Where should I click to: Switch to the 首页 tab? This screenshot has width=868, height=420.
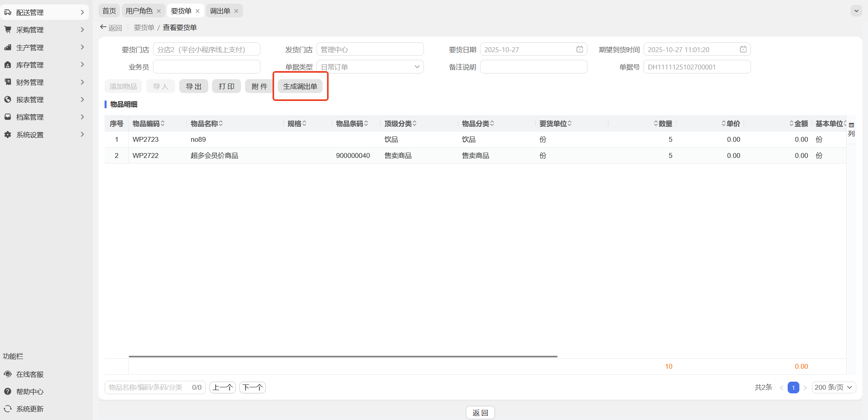point(109,11)
